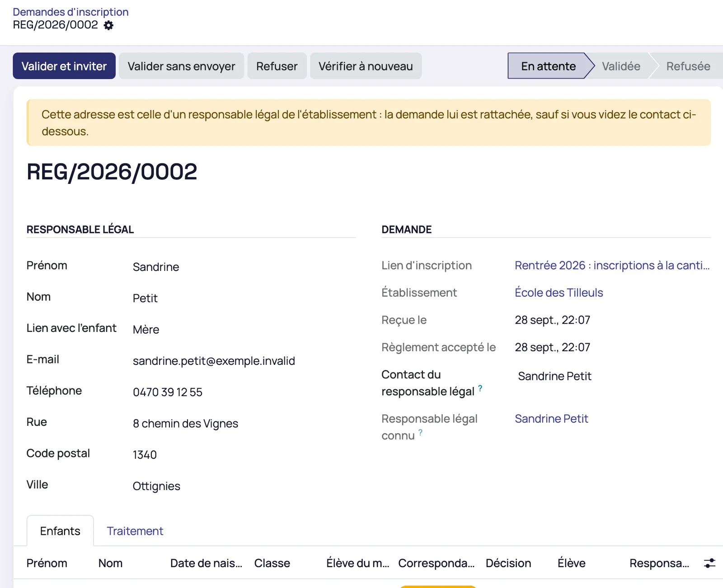The width and height of the screenshot is (723, 588).
Task: Edit the Code postal field 1340
Action: pos(244,455)
